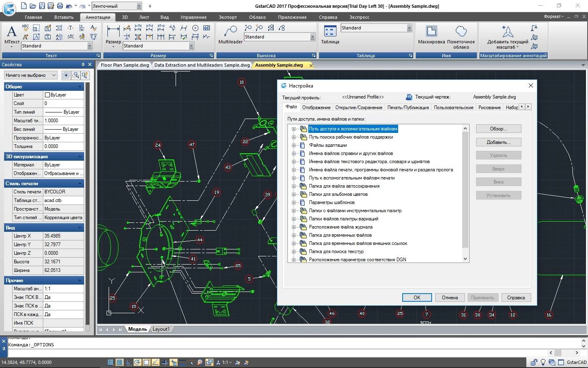Click the select objects icon in properties panel
Viewport: 588px width, 368px height.
(76, 75)
